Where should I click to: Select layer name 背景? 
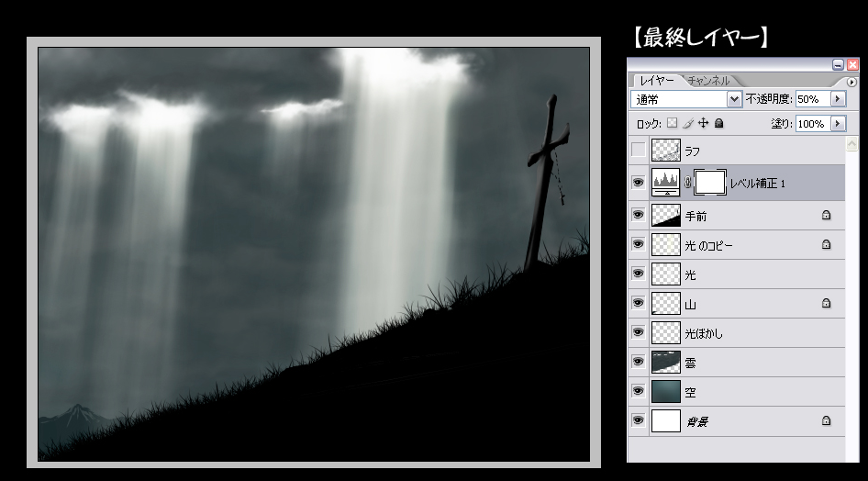click(697, 421)
